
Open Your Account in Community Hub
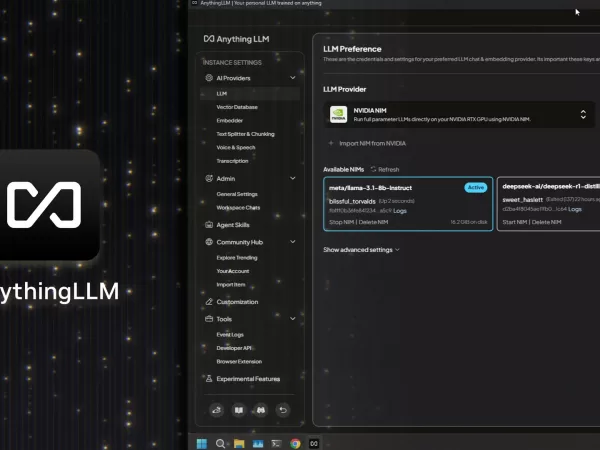click(x=233, y=271)
